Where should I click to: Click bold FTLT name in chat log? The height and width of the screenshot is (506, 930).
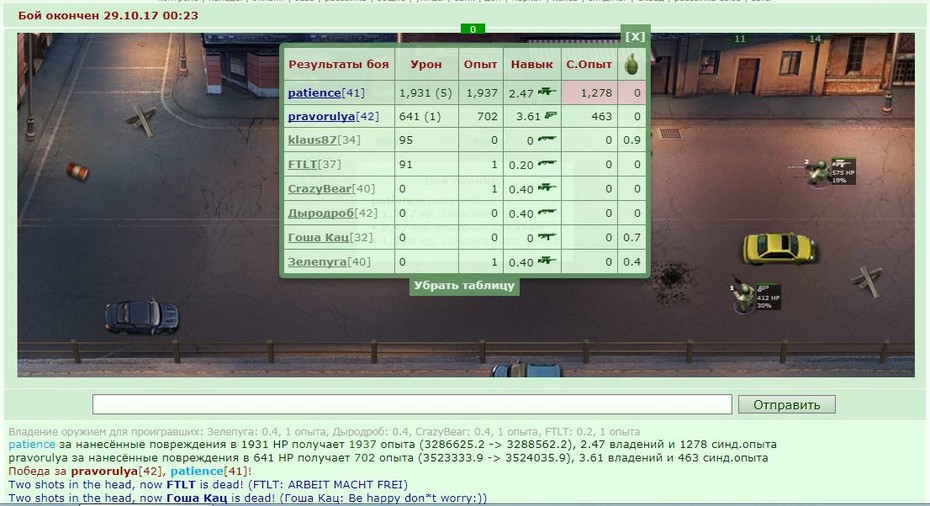(x=181, y=485)
